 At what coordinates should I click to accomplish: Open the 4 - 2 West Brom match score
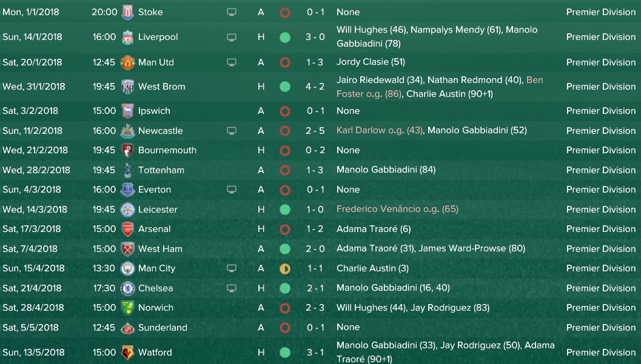315,87
